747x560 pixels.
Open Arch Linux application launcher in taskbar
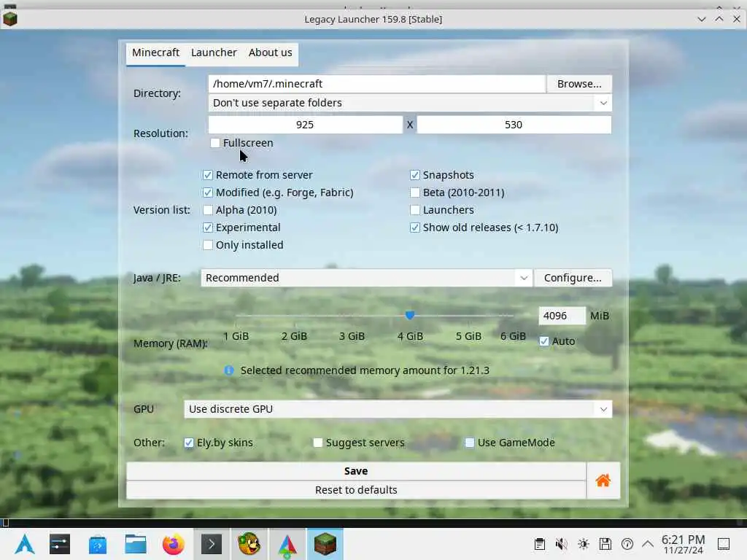[x=25, y=544]
